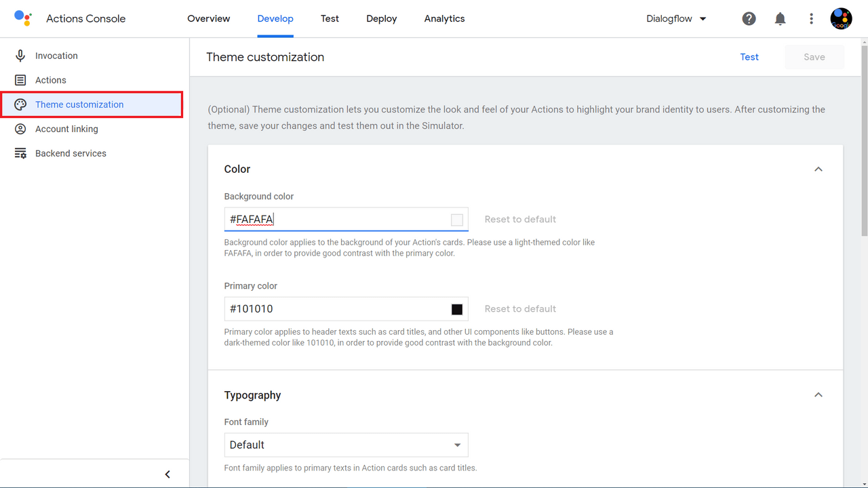Open the notifications bell

pos(780,19)
